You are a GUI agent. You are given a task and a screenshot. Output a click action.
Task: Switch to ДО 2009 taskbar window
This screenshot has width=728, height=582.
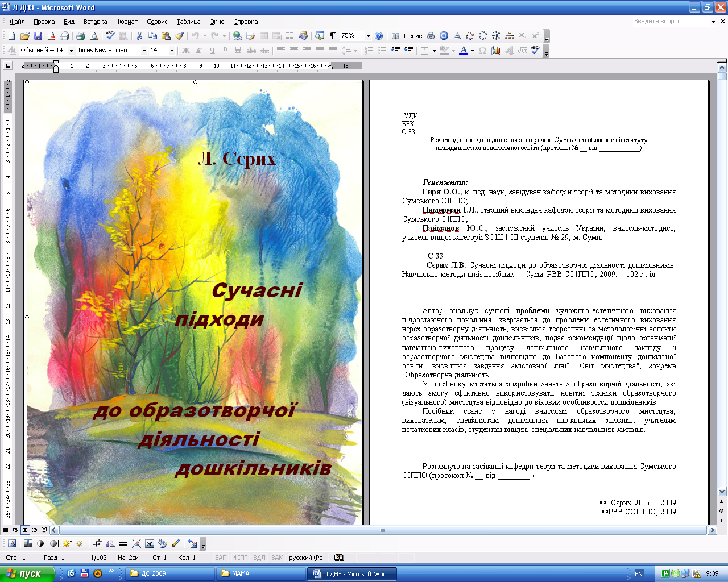pos(169,573)
